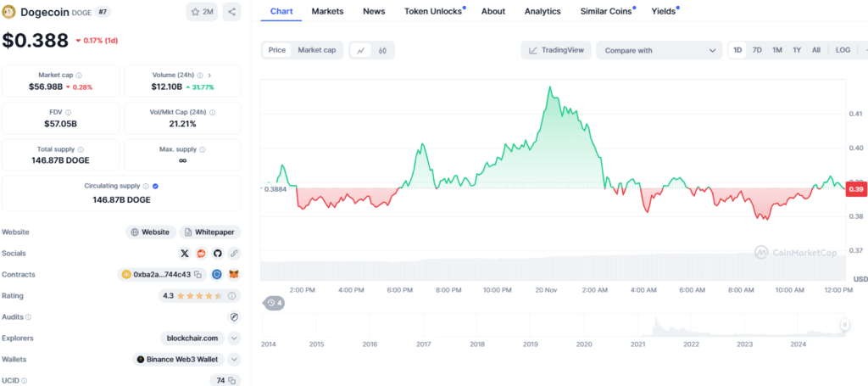Open the Similar Coins tab
Viewport: 868px width, 386px height.
pyautogui.click(x=607, y=11)
